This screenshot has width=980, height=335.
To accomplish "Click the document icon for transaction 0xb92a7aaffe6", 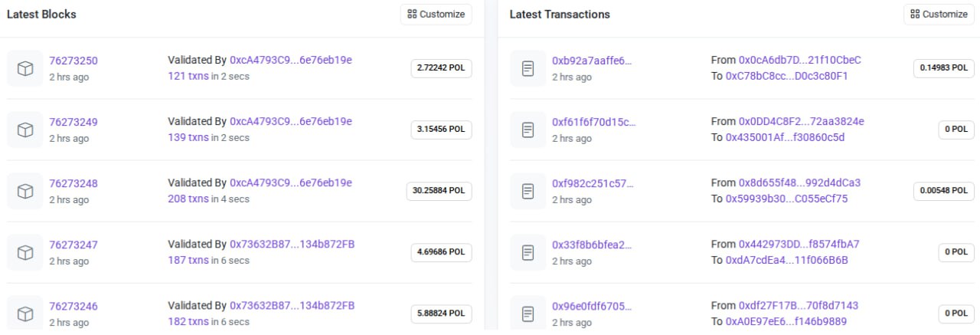I will [528, 68].
